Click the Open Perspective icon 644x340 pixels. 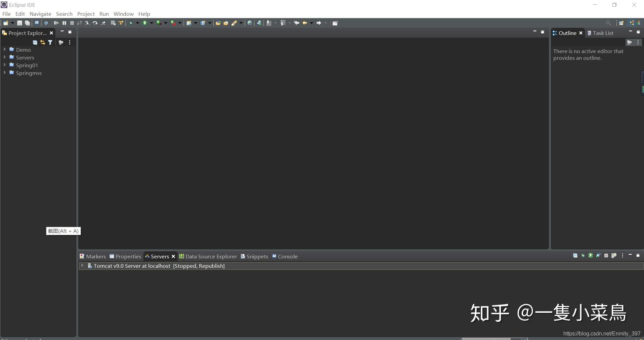point(621,23)
